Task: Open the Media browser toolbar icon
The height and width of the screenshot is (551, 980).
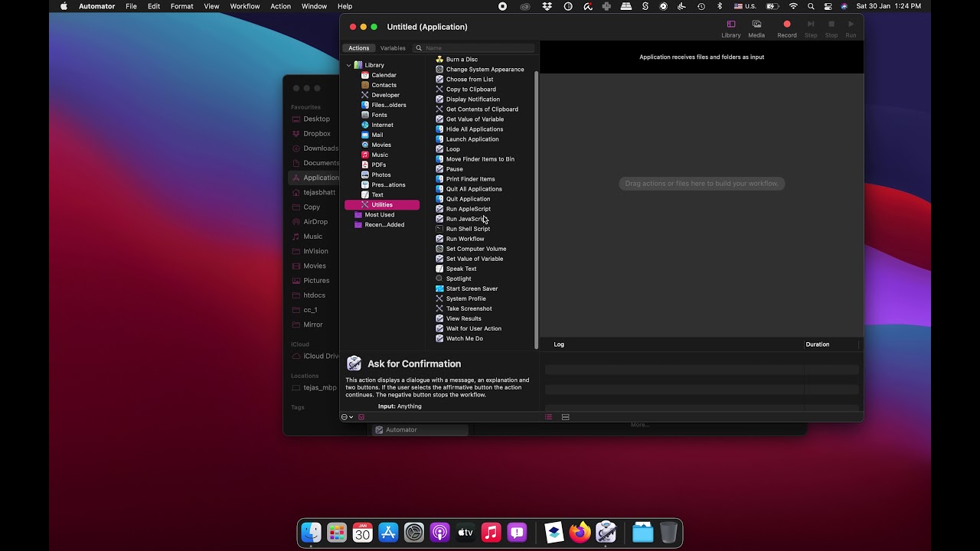Action: click(x=756, y=28)
